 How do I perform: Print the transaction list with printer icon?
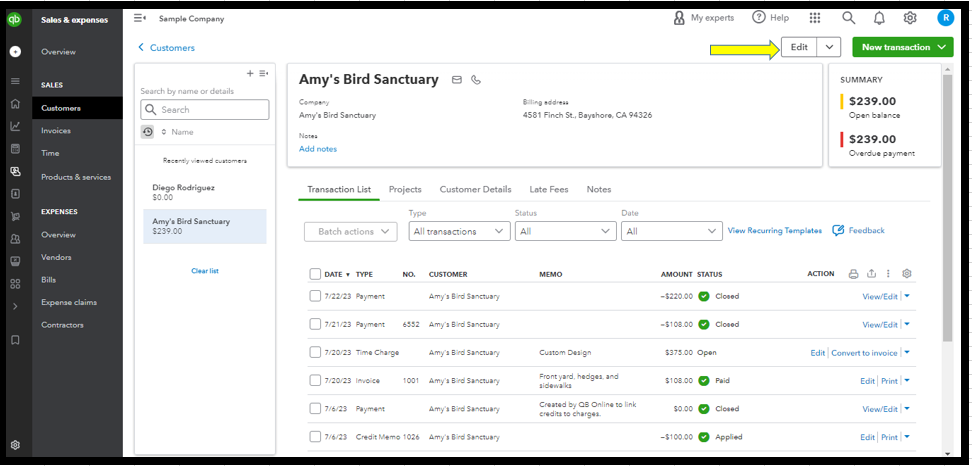tap(854, 274)
